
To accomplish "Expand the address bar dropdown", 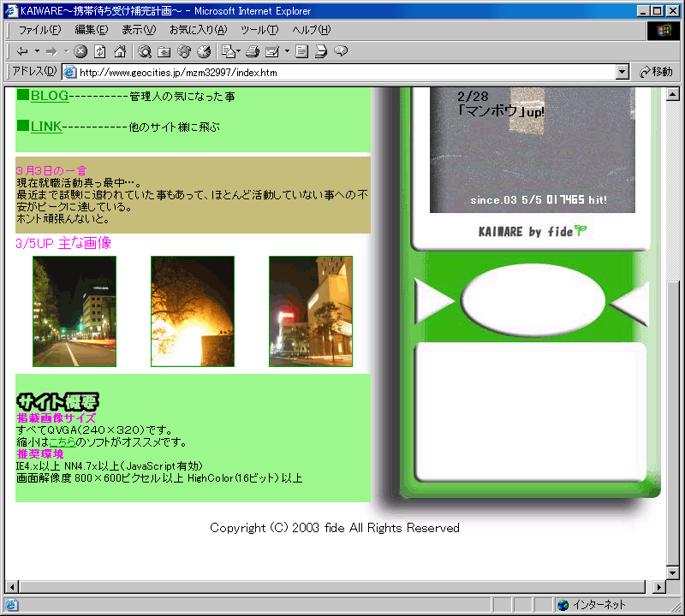I will (622, 72).
